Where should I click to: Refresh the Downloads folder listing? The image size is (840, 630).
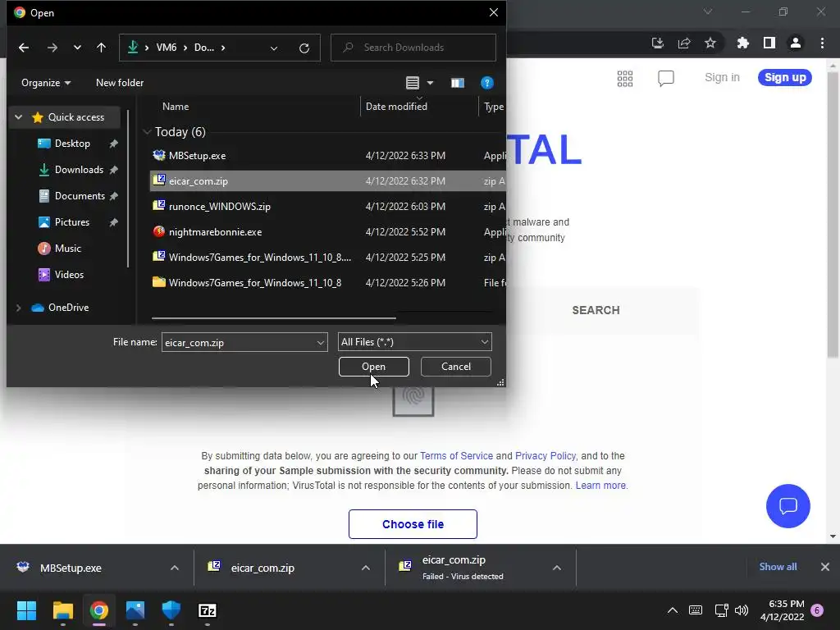(304, 48)
